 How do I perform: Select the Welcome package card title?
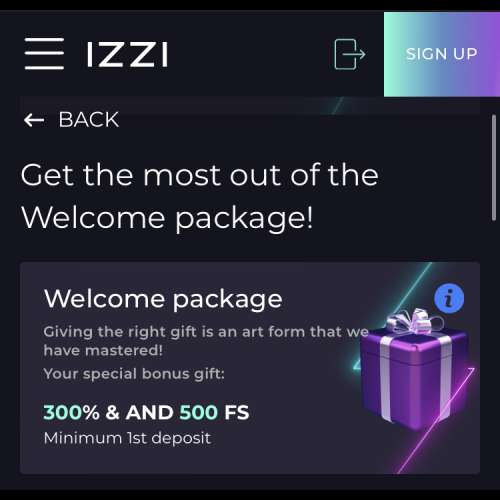click(163, 299)
